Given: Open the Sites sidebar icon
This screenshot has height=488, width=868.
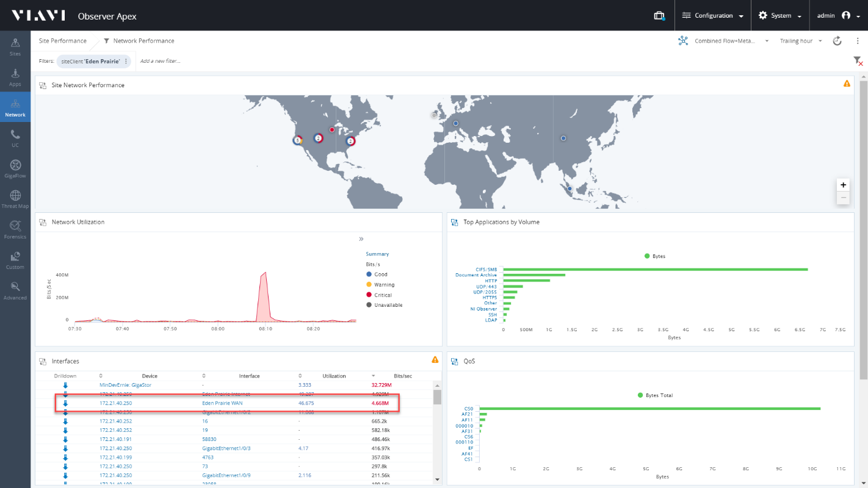Looking at the screenshot, I should click(x=15, y=46).
